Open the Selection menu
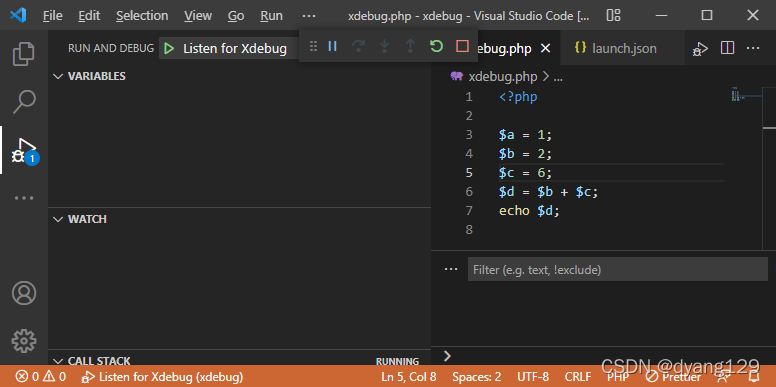776x387 pixels. [x=142, y=16]
